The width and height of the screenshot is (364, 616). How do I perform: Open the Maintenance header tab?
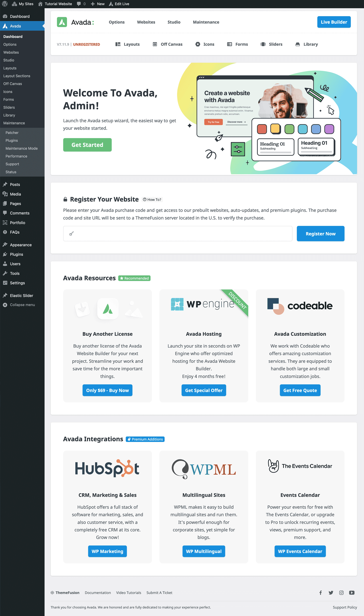tap(206, 22)
